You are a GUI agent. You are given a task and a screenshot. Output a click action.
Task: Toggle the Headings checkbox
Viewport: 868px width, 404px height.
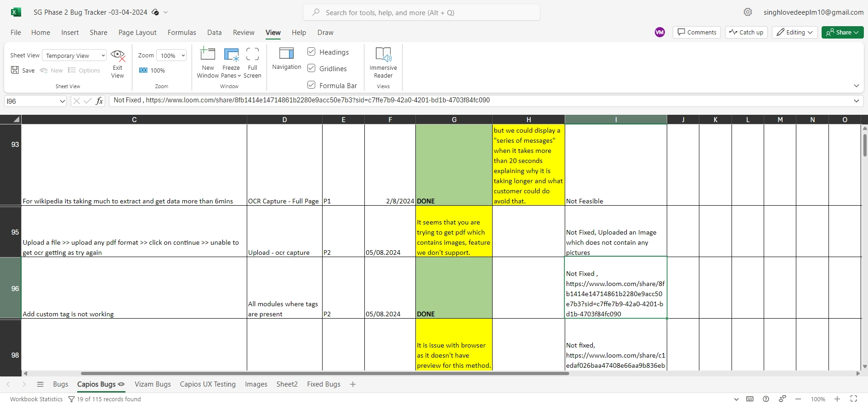[312, 51]
